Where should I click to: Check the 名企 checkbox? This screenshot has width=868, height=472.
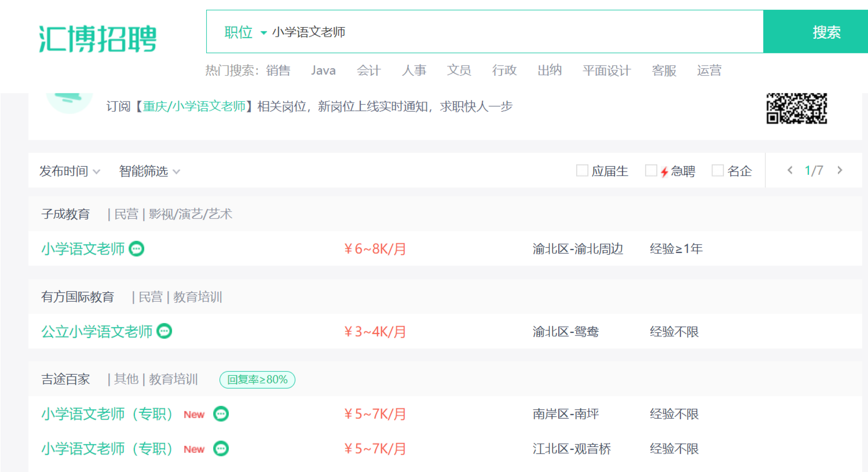717,170
